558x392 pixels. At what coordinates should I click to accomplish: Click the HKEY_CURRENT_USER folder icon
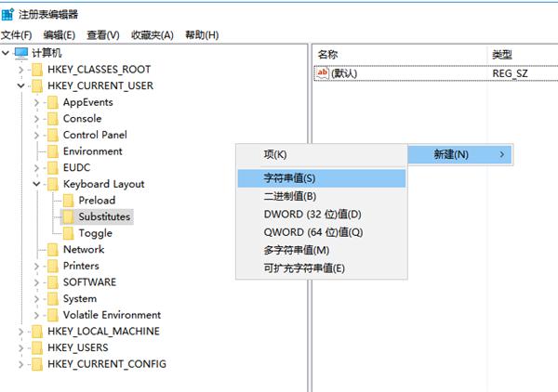coord(37,86)
